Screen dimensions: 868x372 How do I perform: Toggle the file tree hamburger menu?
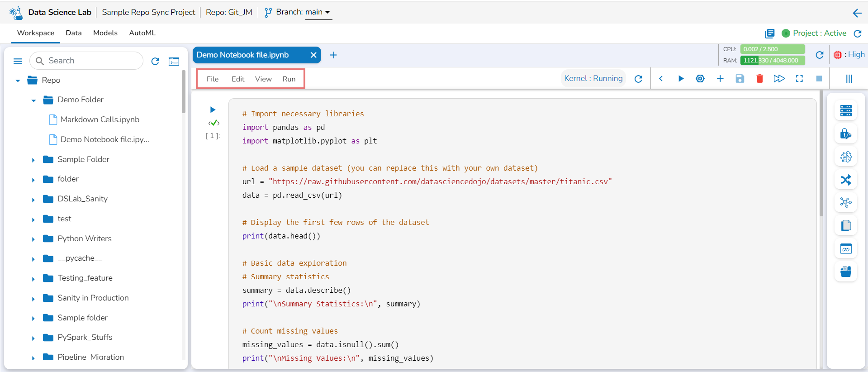coord(18,61)
